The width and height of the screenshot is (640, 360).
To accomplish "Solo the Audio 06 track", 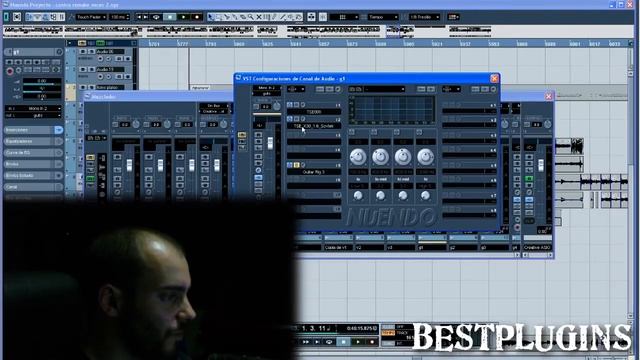I will [x=91, y=52].
